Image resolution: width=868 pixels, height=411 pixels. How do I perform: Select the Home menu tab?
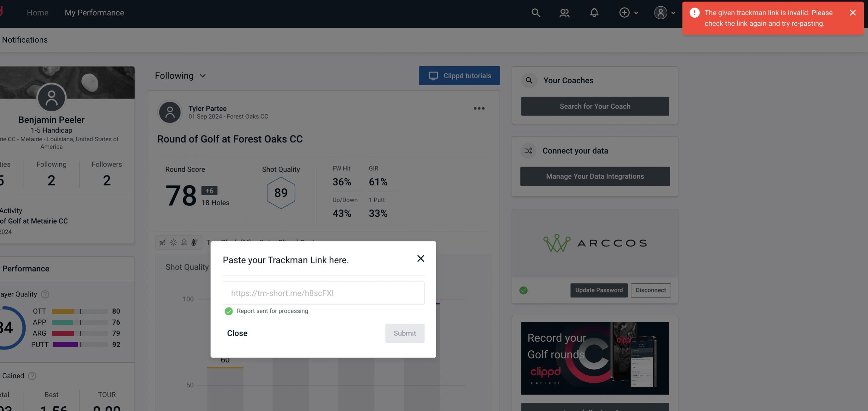[x=38, y=12]
